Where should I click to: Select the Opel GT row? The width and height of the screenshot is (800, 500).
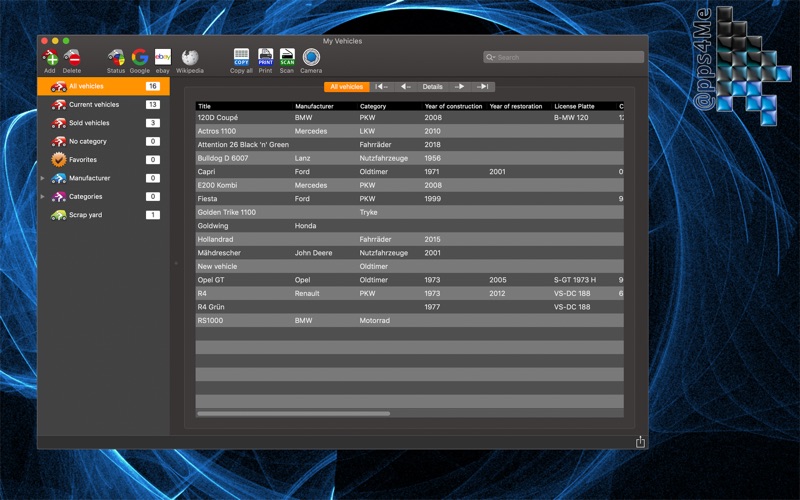point(410,280)
